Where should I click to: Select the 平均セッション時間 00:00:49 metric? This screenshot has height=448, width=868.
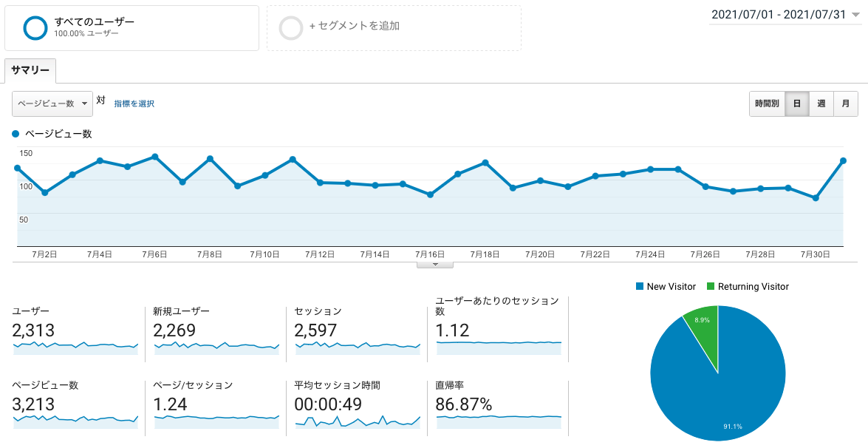pos(358,405)
